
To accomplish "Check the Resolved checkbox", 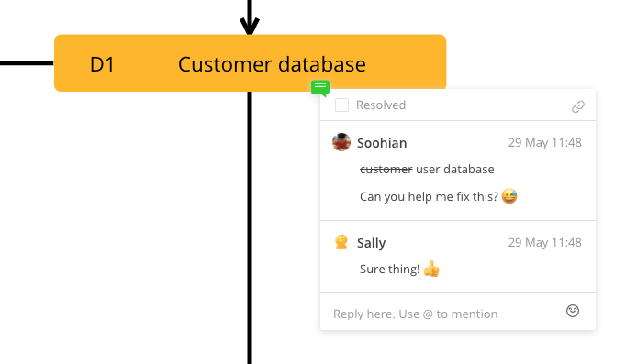I will click(x=341, y=105).
